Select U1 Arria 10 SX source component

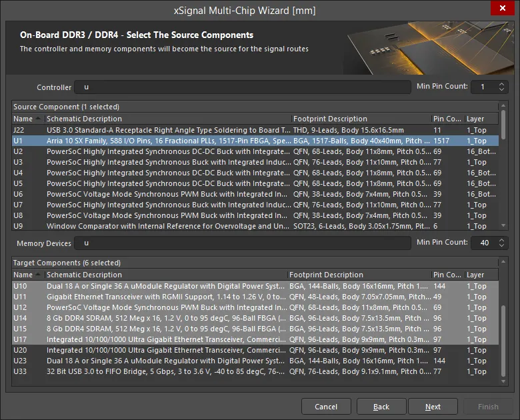click(167, 141)
